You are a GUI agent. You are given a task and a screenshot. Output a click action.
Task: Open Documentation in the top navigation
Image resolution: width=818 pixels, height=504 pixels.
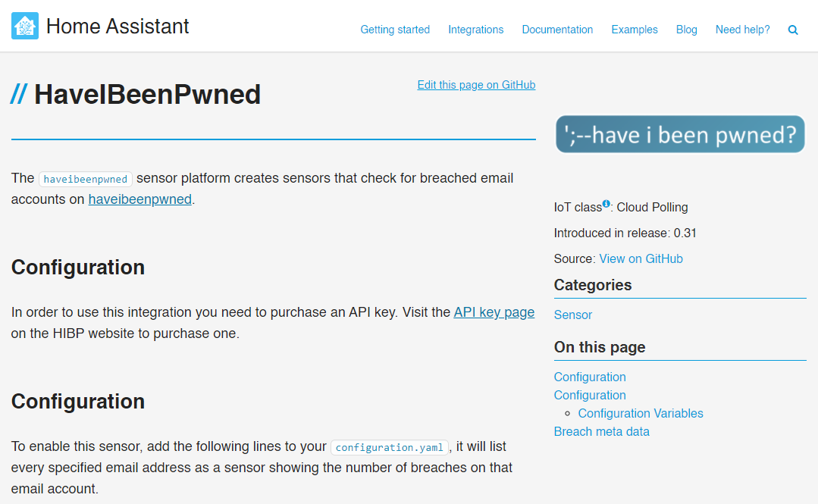point(557,30)
